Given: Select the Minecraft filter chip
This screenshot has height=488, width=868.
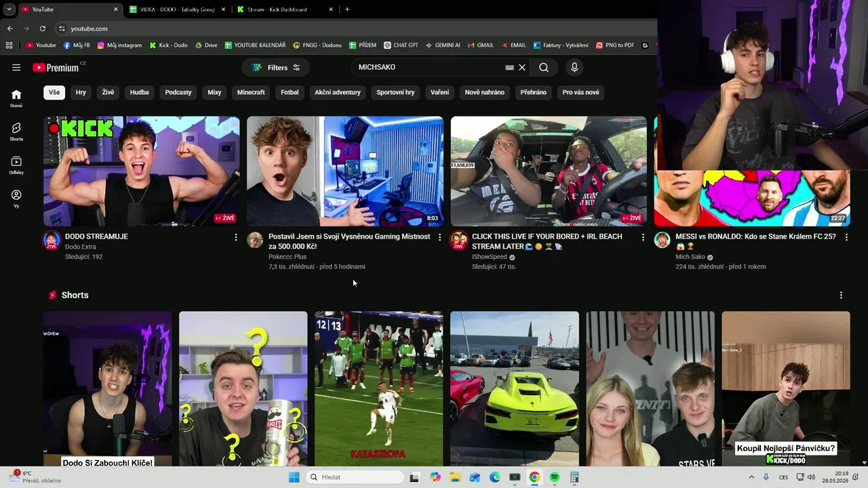Looking at the screenshot, I should tap(251, 92).
